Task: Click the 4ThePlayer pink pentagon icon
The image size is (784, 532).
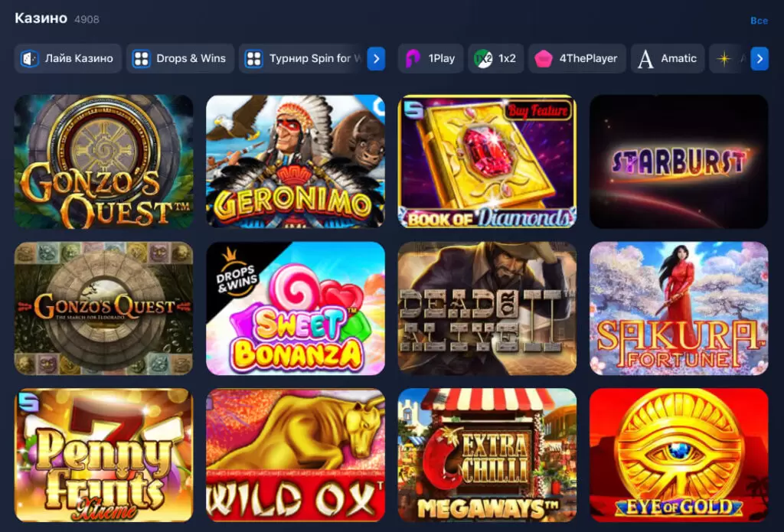Action: (x=544, y=58)
